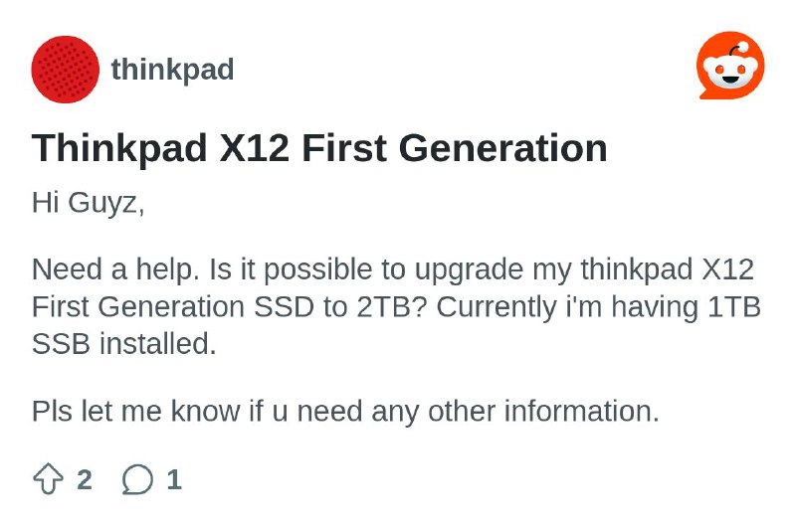Viewport: 796px width, 532px height.
Task: Click the word 'Generation' in the post title
Action: coord(503,148)
